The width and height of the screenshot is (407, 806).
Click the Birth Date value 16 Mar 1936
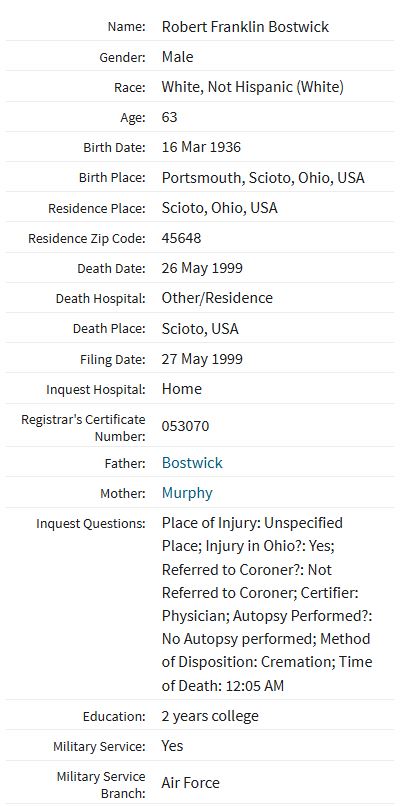click(x=201, y=148)
